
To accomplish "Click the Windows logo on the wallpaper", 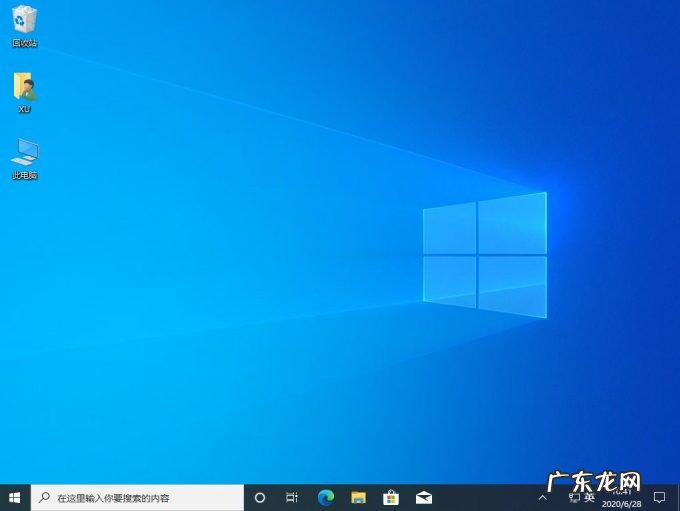I will [485, 255].
